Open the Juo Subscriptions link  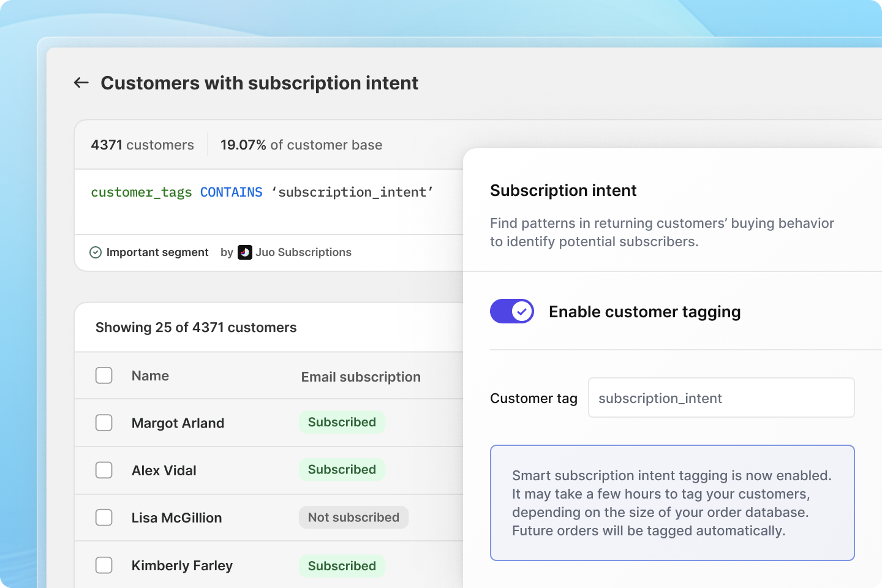pos(303,252)
